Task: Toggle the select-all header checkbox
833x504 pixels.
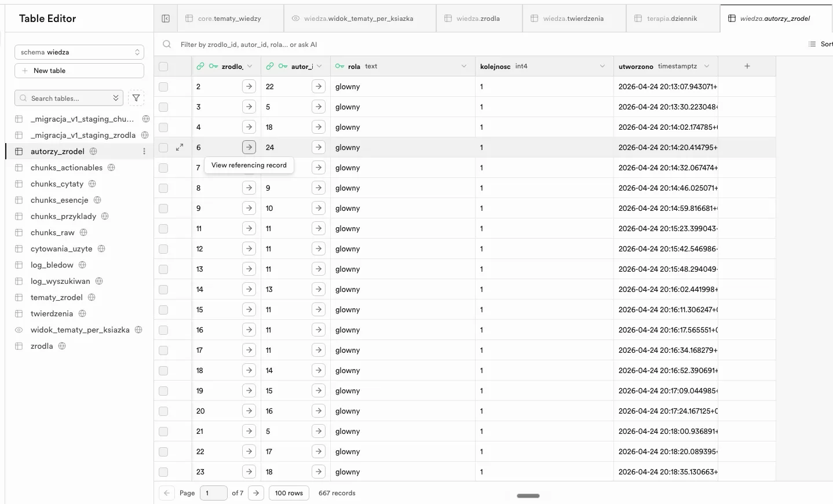Action: [x=163, y=67]
